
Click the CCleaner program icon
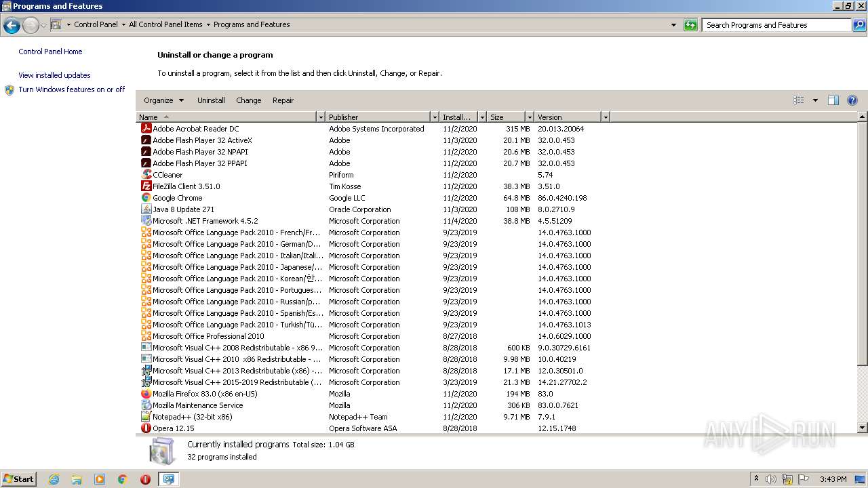tap(146, 174)
